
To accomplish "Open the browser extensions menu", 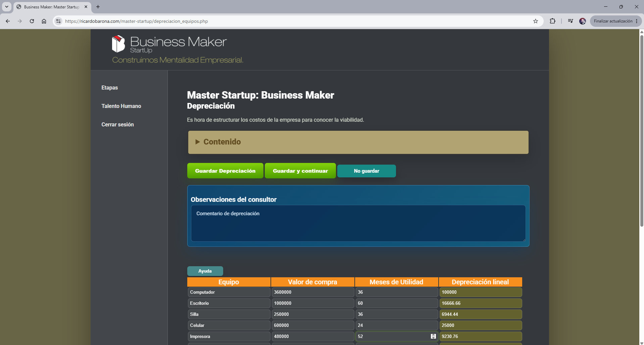I will click(552, 21).
